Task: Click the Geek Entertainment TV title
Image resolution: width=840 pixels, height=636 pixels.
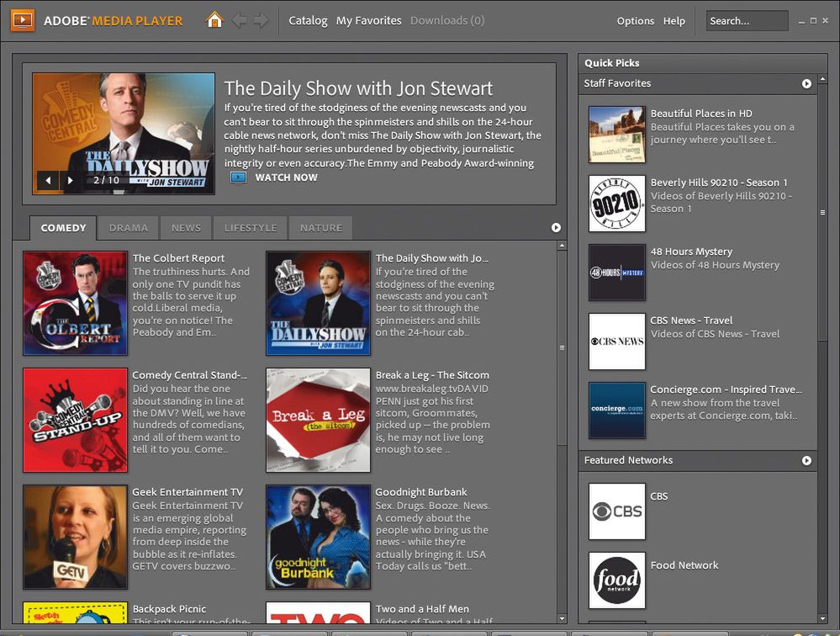Action: (x=188, y=492)
